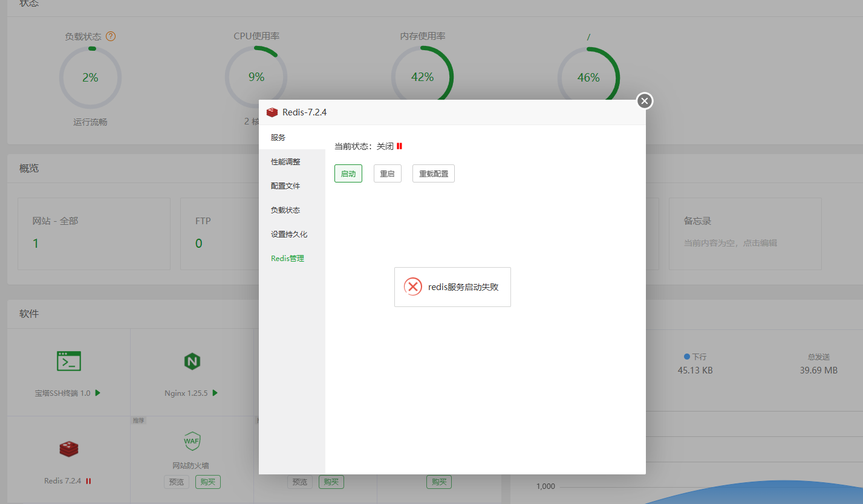Click the 总发送 39.69 MB value
The width and height of the screenshot is (863, 504).
(818, 370)
